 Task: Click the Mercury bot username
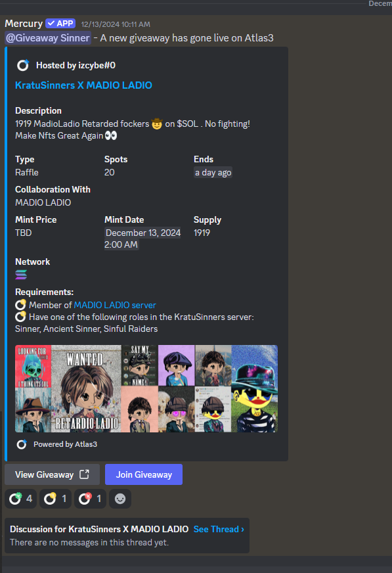click(24, 24)
